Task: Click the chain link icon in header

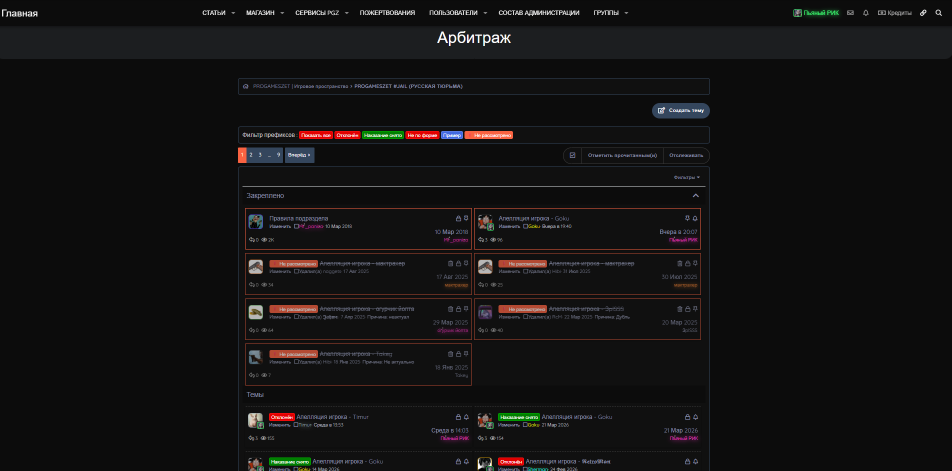Action: click(x=923, y=13)
